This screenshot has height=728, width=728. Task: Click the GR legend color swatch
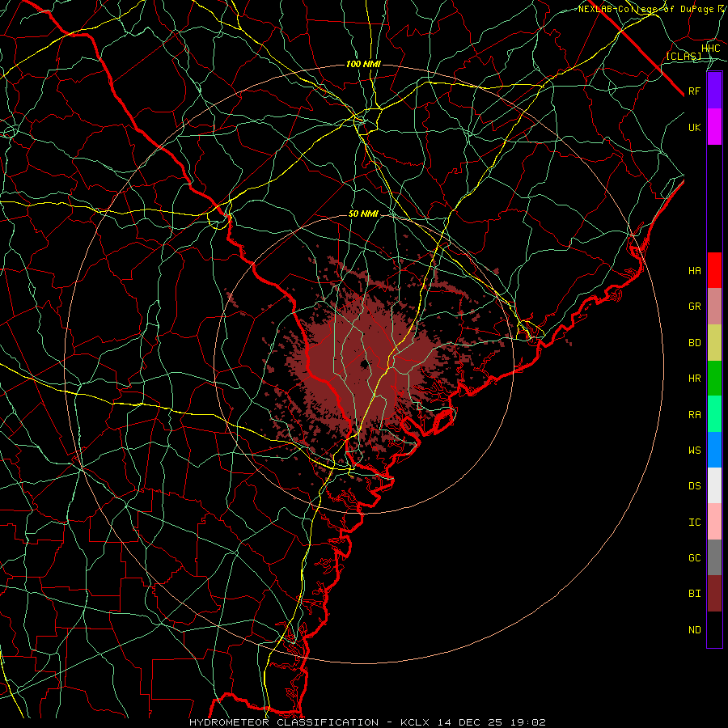click(x=714, y=307)
